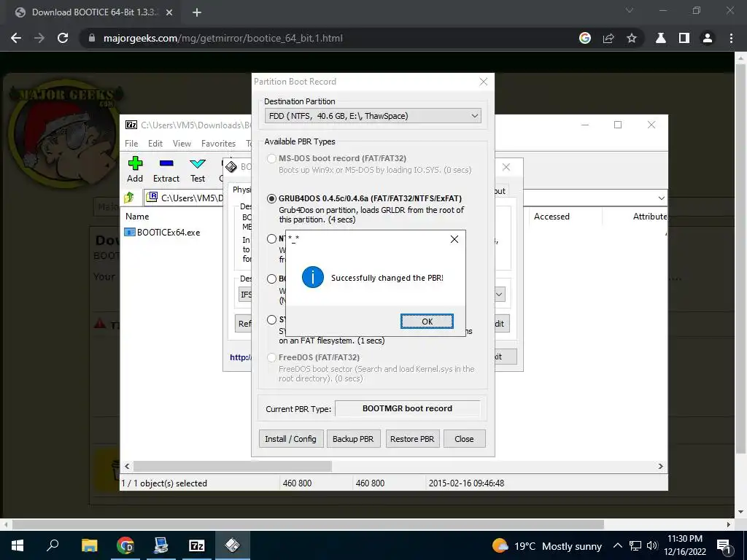Viewport: 747px width, 560px height.
Task: Click volume icon in system tray
Action: pyautogui.click(x=652, y=545)
